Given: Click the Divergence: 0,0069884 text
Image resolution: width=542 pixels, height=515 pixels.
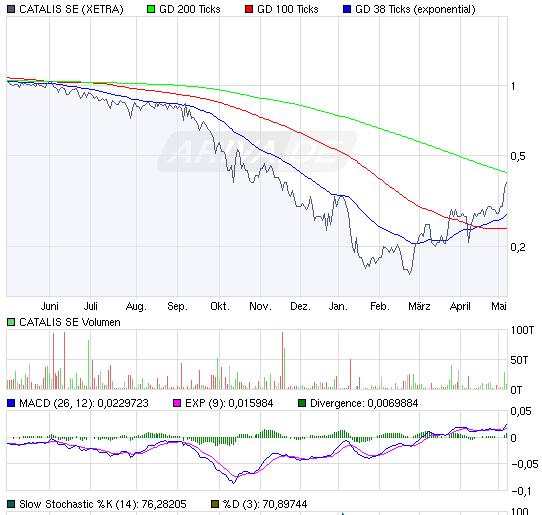Looking at the screenshot, I should click(x=364, y=403).
